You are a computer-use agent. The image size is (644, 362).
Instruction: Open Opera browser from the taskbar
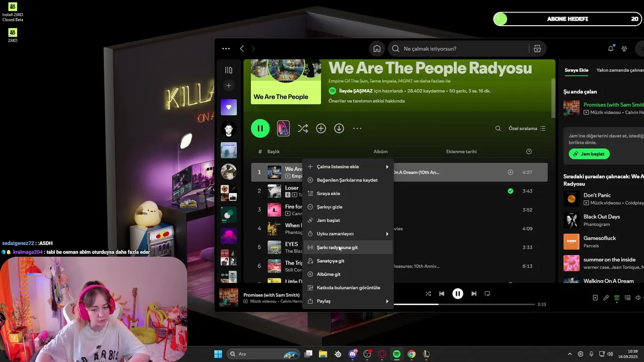(382, 354)
